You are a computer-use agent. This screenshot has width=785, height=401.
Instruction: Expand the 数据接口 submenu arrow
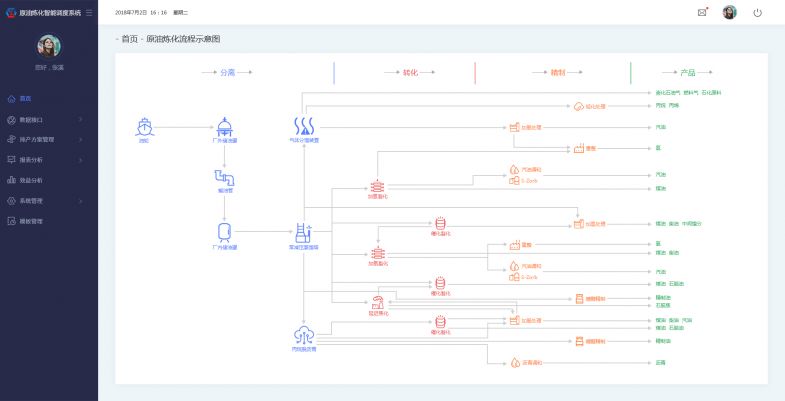click(x=80, y=119)
